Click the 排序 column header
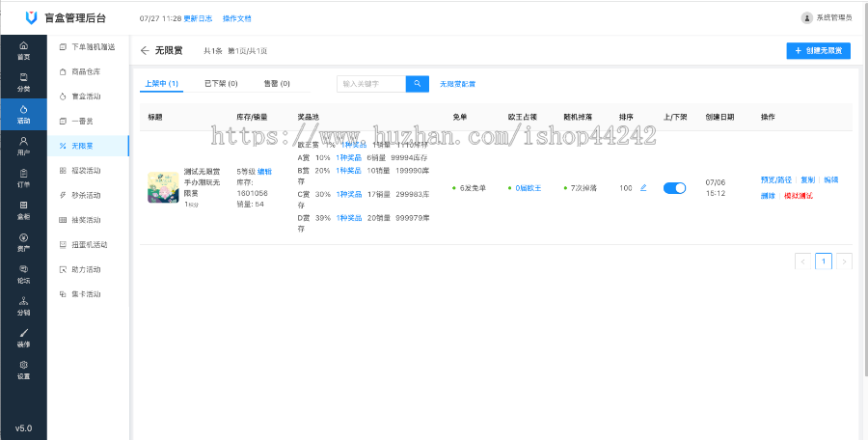The height and width of the screenshot is (440, 868). [x=626, y=118]
